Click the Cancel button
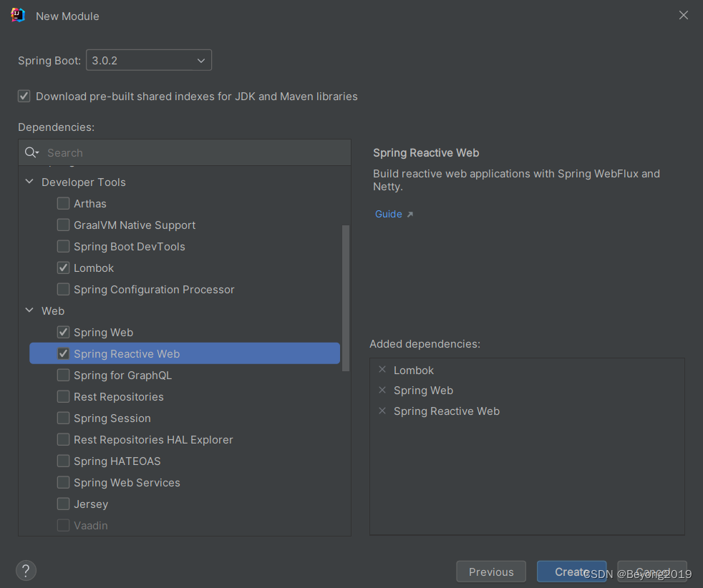This screenshot has width=703, height=588. (652, 572)
